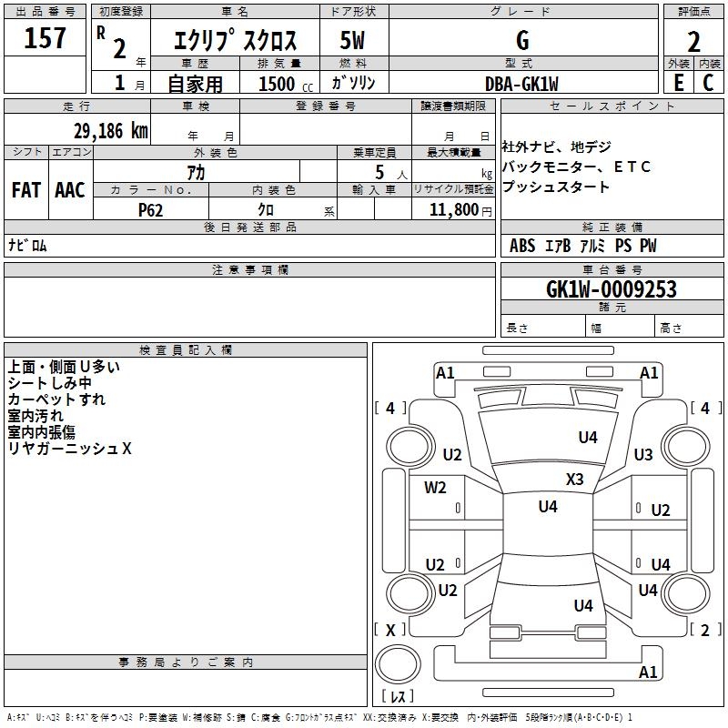Select the spare tire circle above レス
Viewport: 728px width, 728px height.
(x=399, y=664)
